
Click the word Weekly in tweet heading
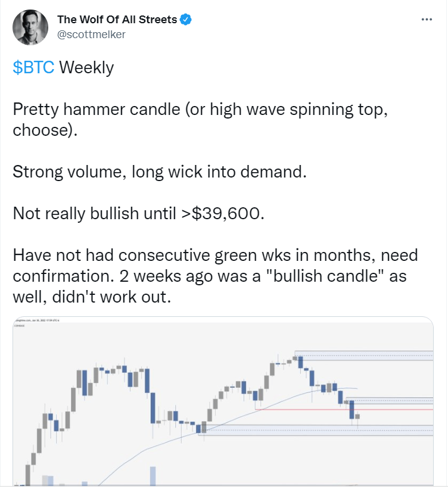pyautogui.click(x=86, y=67)
